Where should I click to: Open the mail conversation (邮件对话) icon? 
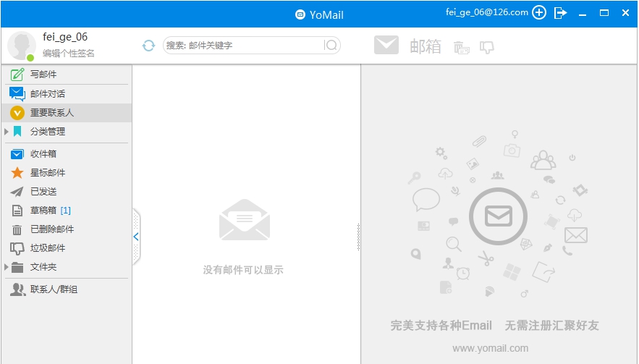17,94
